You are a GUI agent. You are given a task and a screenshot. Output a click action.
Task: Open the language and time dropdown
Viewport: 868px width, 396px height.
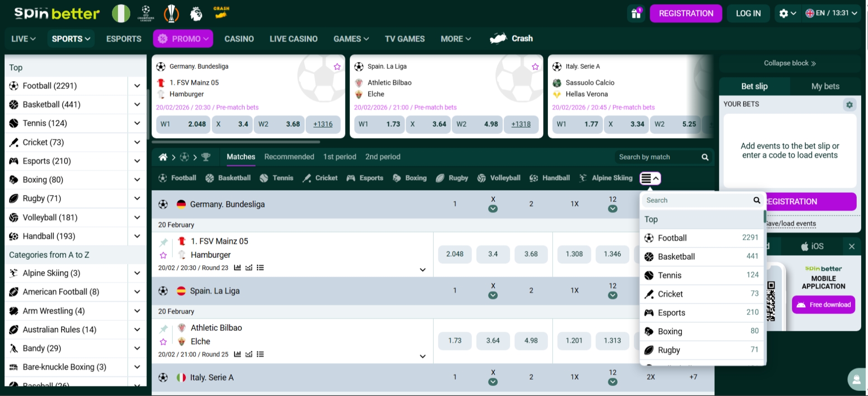[x=831, y=13]
